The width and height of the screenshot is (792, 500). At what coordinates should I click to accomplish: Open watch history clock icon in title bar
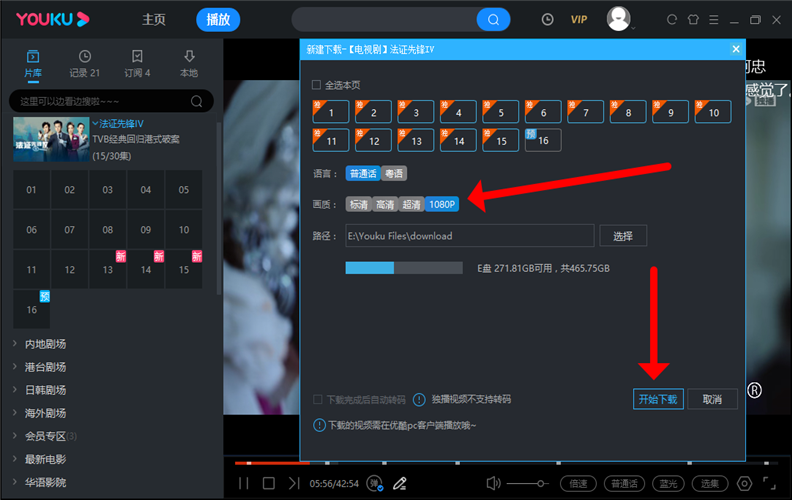[x=547, y=19]
